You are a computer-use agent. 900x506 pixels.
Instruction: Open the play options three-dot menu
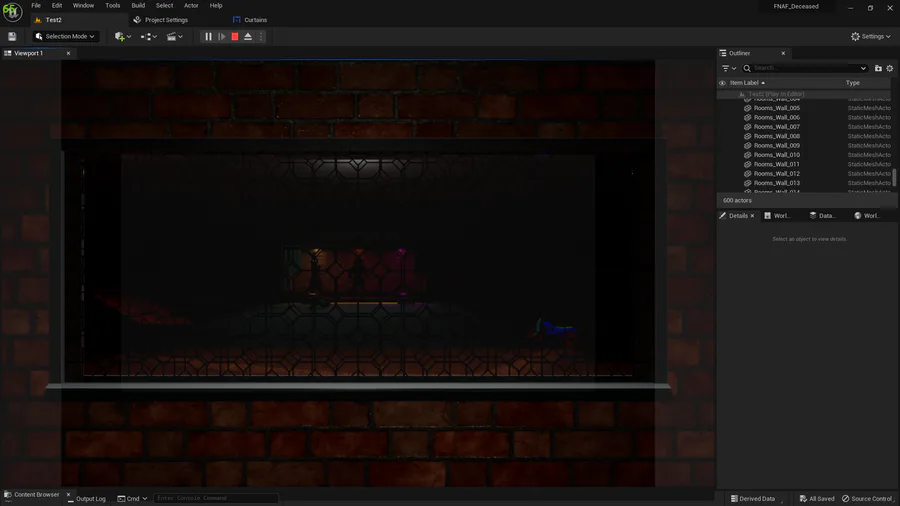click(261, 37)
